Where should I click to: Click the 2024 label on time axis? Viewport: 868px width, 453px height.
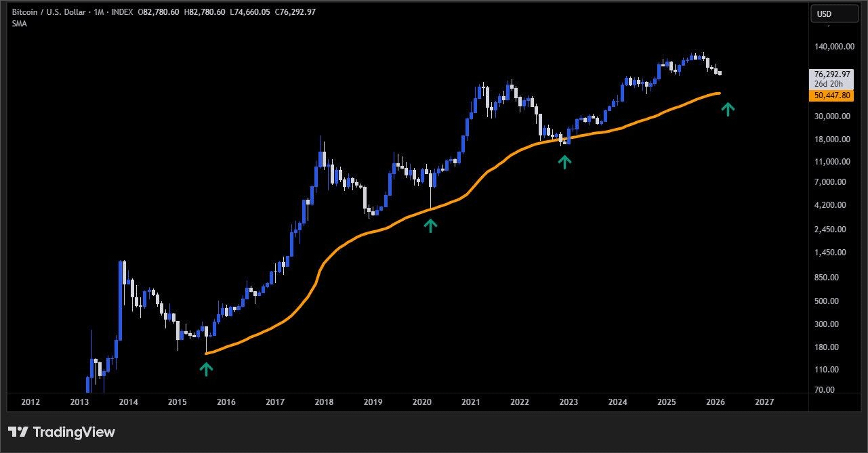(618, 402)
